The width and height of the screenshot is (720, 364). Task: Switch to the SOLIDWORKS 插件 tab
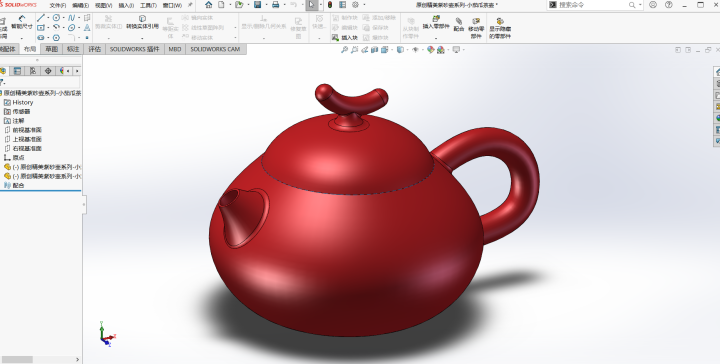[135, 49]
